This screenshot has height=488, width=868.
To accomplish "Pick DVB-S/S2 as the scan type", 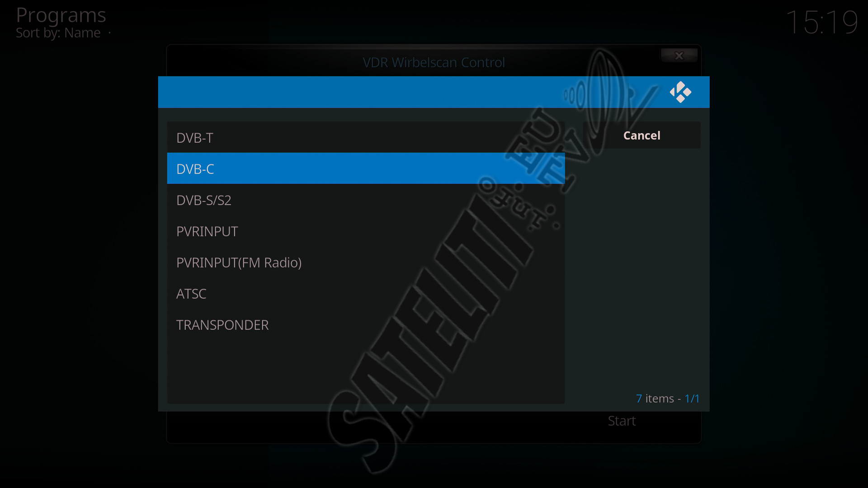I will 366,200.
